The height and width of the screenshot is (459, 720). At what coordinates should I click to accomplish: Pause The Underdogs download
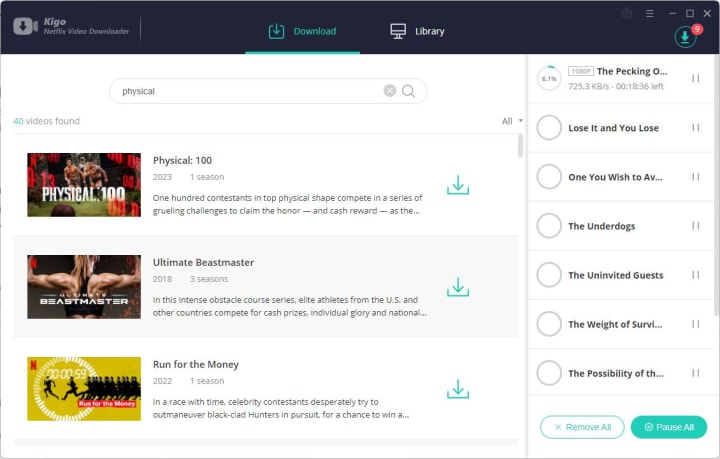tap(696, 226)
